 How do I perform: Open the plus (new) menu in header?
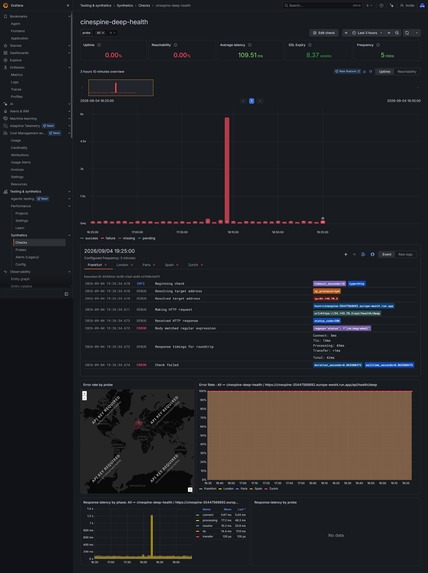click(x=369, y=5)
